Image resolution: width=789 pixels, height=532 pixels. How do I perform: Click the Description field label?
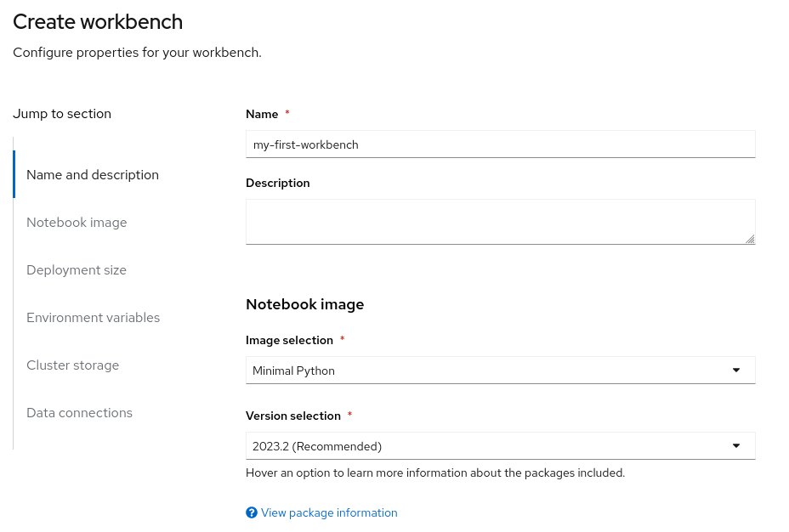pyautogui.click(x=278, y=183)
